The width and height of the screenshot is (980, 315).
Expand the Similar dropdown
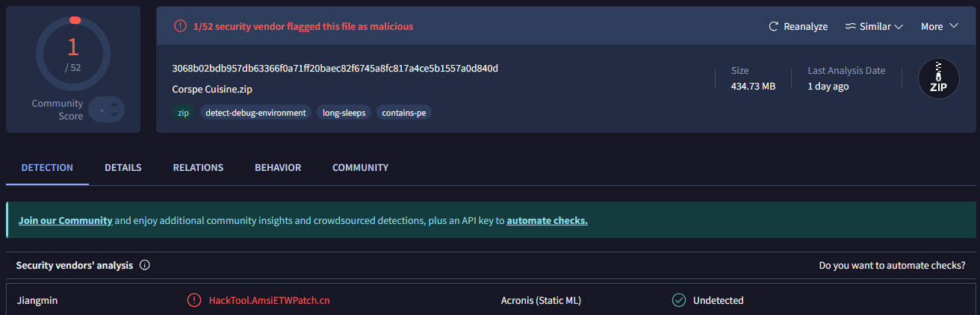pos(874,26)
